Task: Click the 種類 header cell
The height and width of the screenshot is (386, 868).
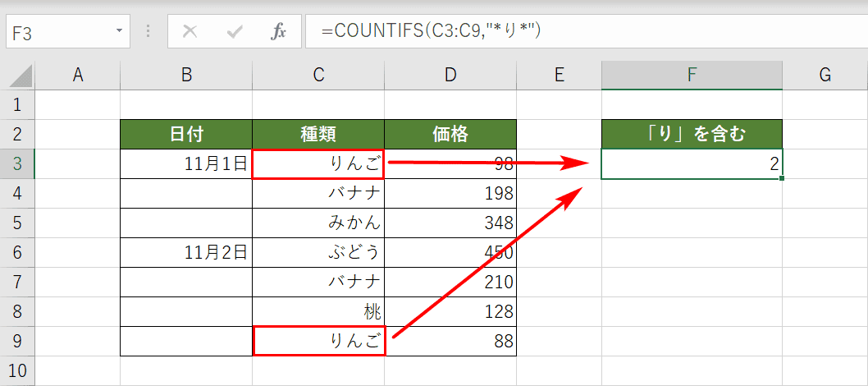Action: tap(318, 134)
